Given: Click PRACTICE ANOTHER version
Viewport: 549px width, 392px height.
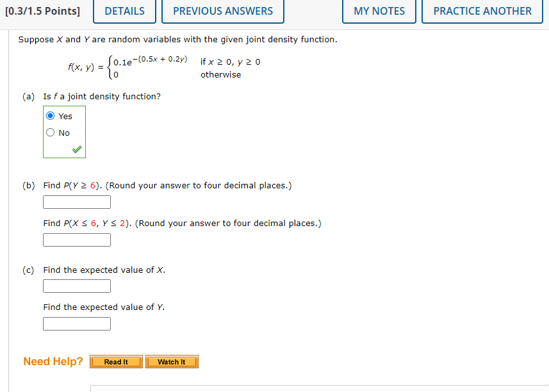Looking at the screenshot, I should tap(482, 11).
